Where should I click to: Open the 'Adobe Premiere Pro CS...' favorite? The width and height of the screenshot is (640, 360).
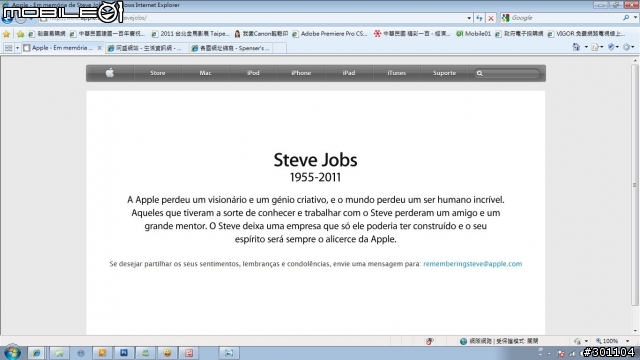(x=330, y=34)
